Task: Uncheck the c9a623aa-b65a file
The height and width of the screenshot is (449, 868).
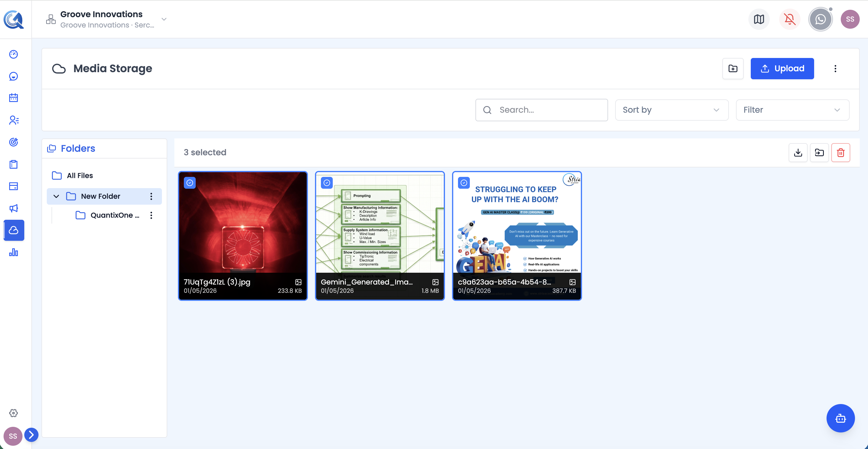Action: [464, 183]
